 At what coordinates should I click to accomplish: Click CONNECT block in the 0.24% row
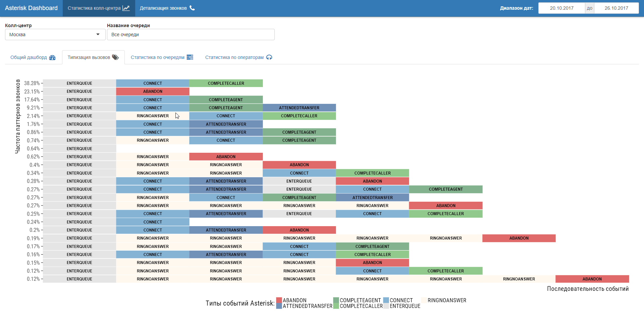click(153, 222)
